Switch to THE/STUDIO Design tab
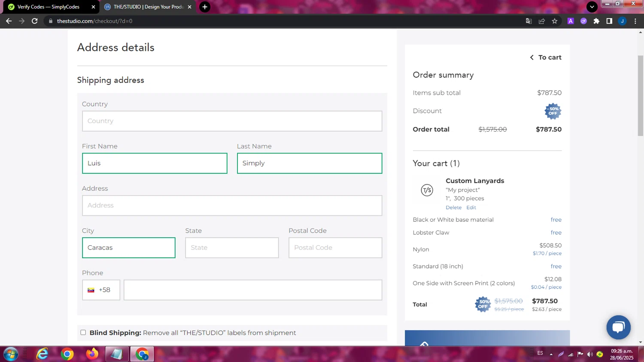 click(148, 7)
